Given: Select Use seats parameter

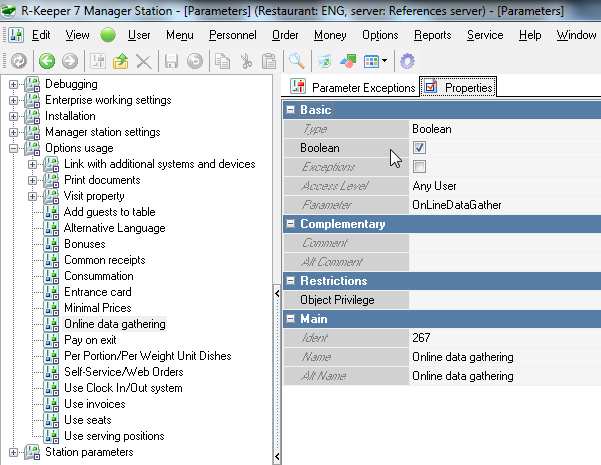Looking at the screenshot, I should tap(88, 420).
